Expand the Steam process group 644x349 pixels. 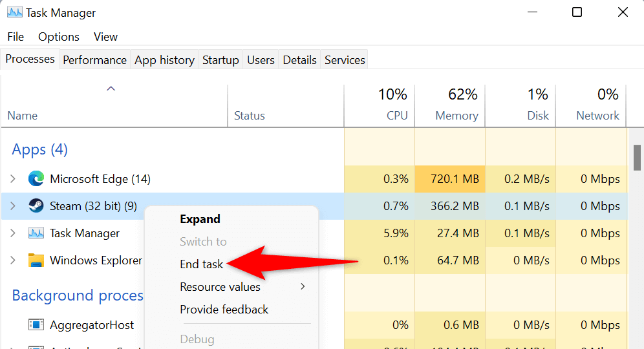pos(13,206)
